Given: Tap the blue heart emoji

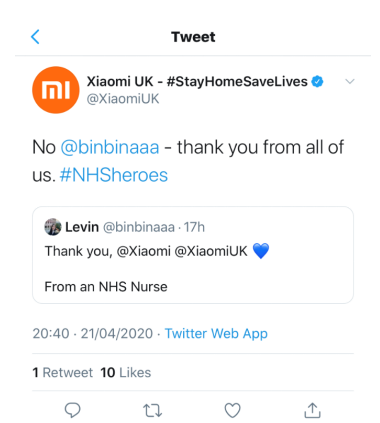Looking at the screenshot, I should (x=261, y=251).
